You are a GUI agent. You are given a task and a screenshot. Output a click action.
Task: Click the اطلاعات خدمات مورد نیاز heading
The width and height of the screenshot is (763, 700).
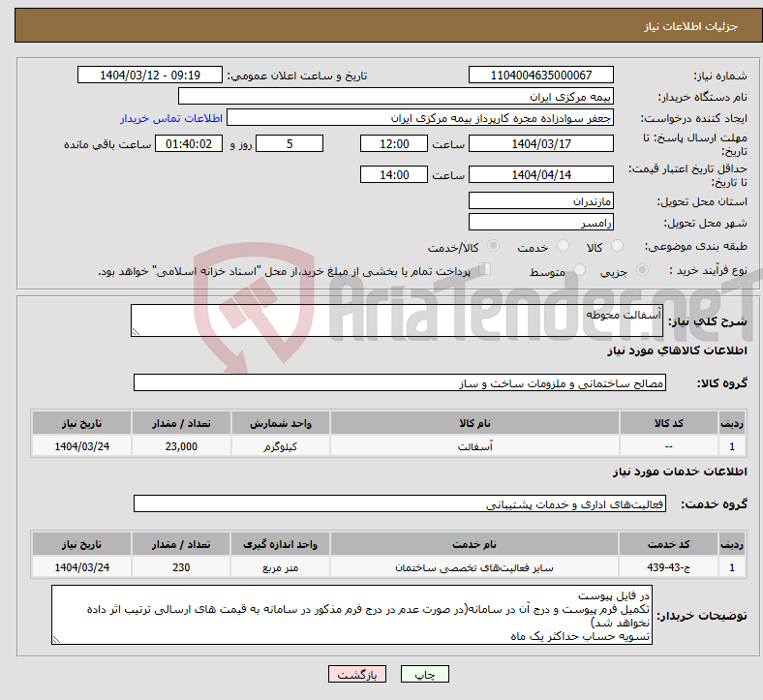tap(680, 472)
